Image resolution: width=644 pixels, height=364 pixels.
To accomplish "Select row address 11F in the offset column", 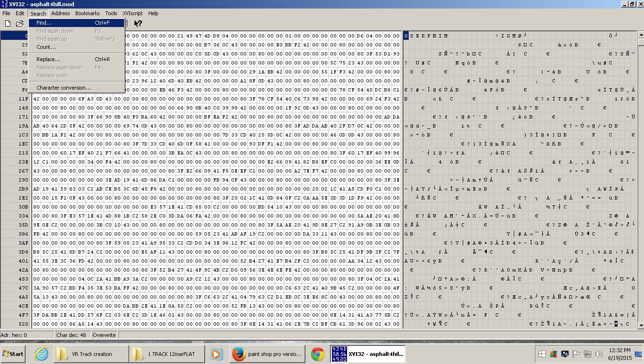I will [x=15, y=99].
